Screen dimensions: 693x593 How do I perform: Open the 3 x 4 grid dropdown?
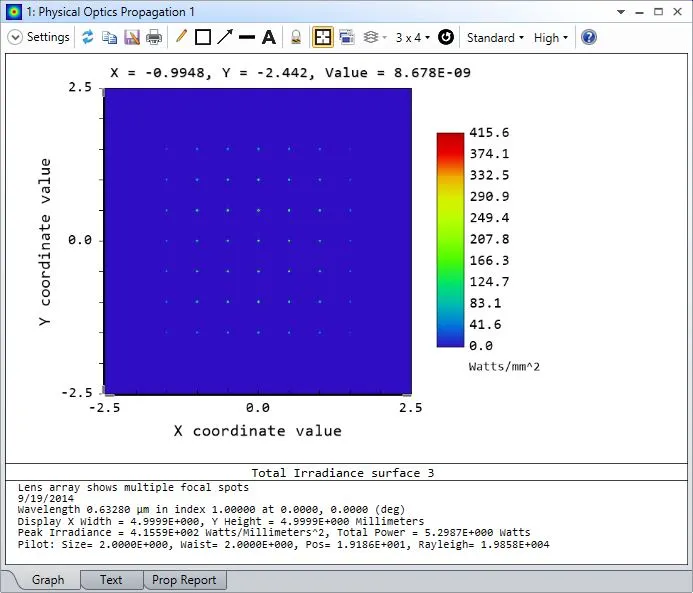coord(412,37)
